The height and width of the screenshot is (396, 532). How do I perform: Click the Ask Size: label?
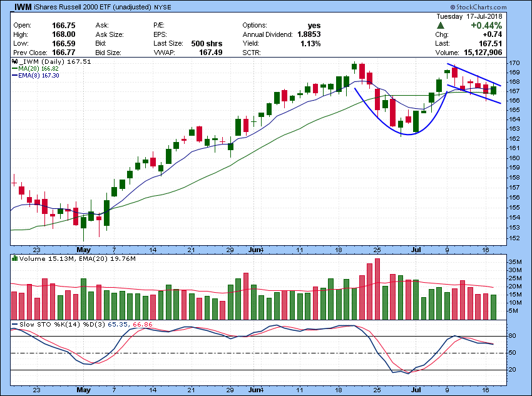[110, 34]
